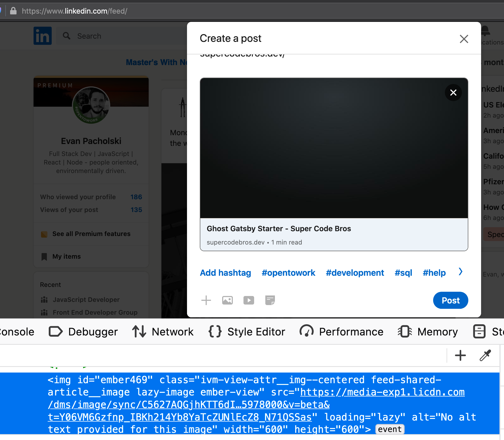
Task: Open Who viewed your profile stats
Action: click(91, 197)
